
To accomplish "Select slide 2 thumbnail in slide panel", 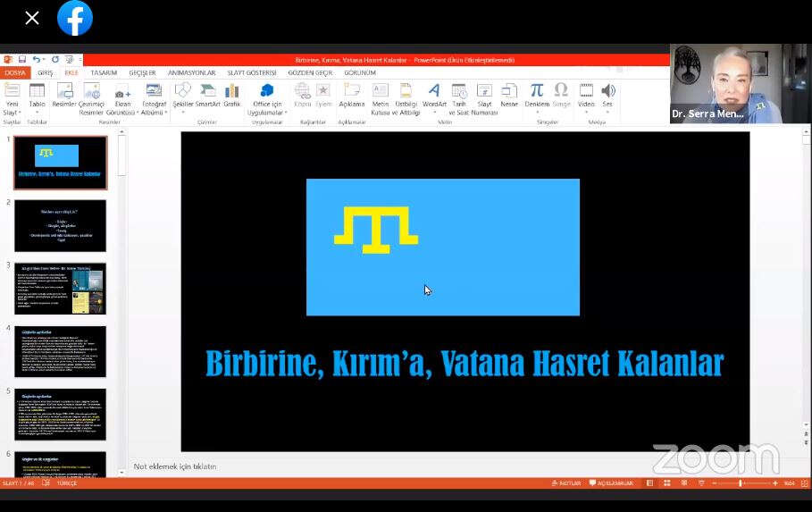I will point(60,225).
